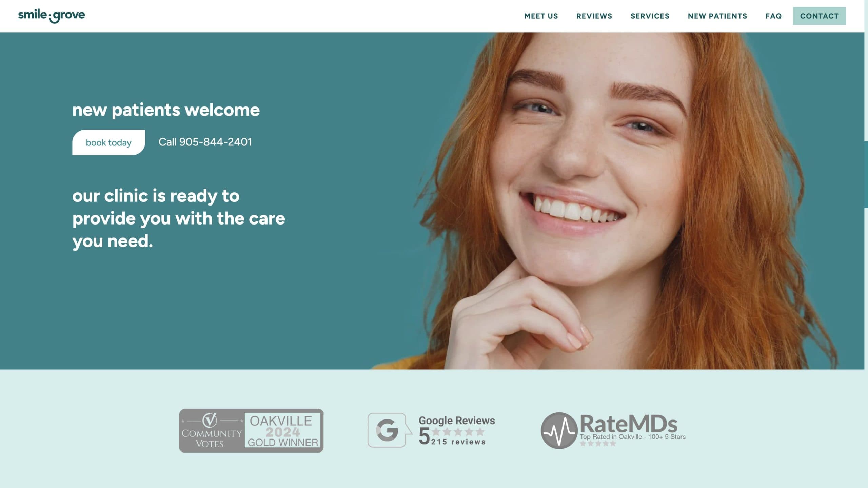Open the MEET US menu item
The width and height of the screenshot is (868, 488).
click(x=541, y=16)
